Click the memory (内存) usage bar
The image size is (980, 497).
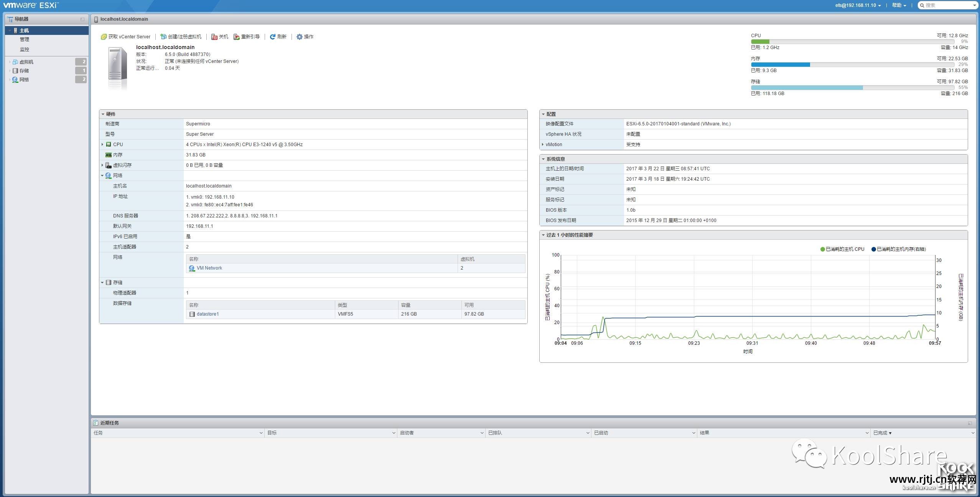coord(853,64)
